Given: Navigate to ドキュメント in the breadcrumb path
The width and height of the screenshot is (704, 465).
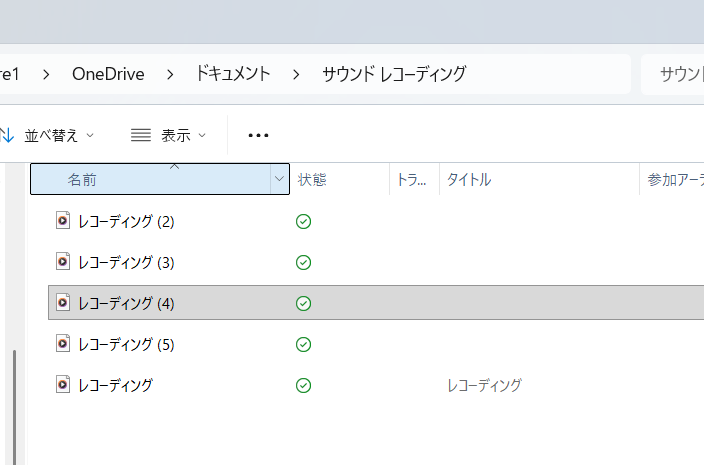Looking at the screenshot, I should point(233,74).
